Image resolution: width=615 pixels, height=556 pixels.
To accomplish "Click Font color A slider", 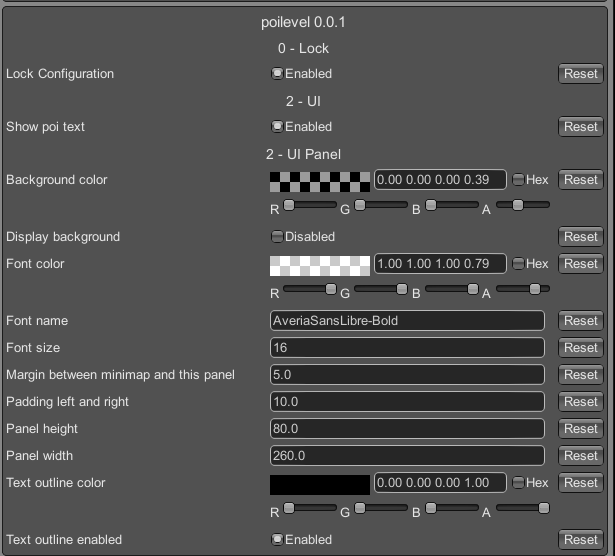I will click(x=523, y=289).
